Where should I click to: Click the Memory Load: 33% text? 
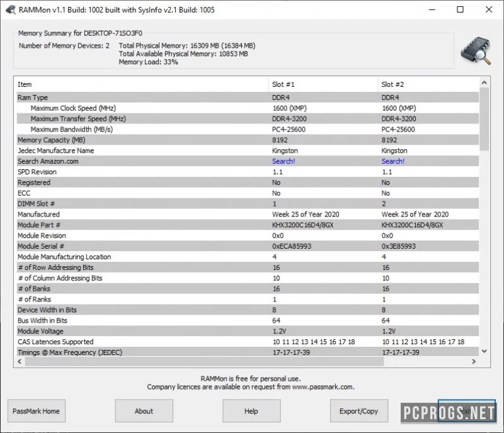148,62
